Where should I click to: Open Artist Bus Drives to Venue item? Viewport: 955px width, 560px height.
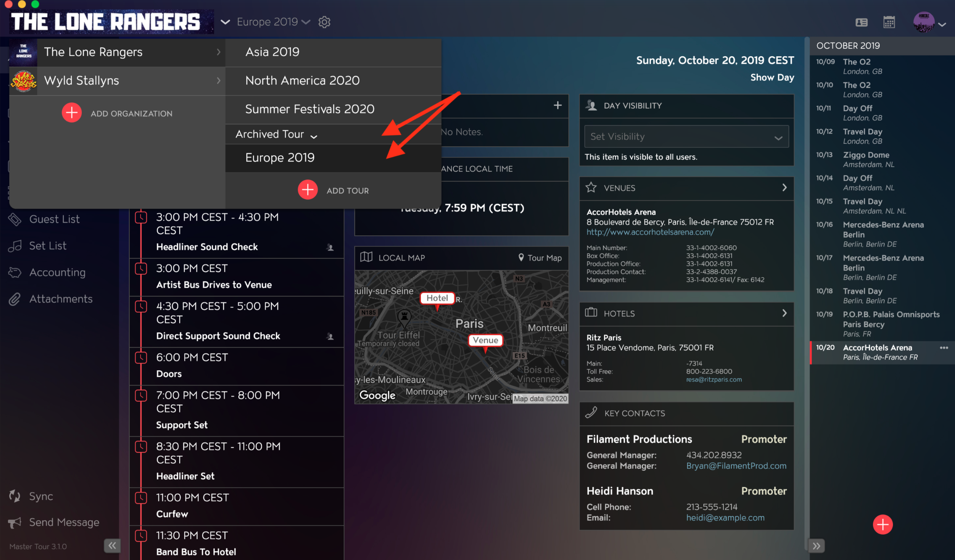click(x=237, y=276)
